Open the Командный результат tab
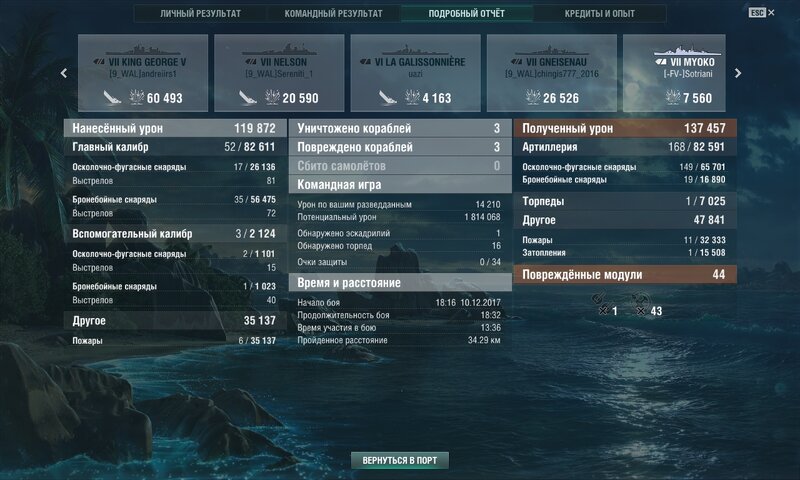The height and width of the screenshot is (480, 800). [x=334, y=13]
